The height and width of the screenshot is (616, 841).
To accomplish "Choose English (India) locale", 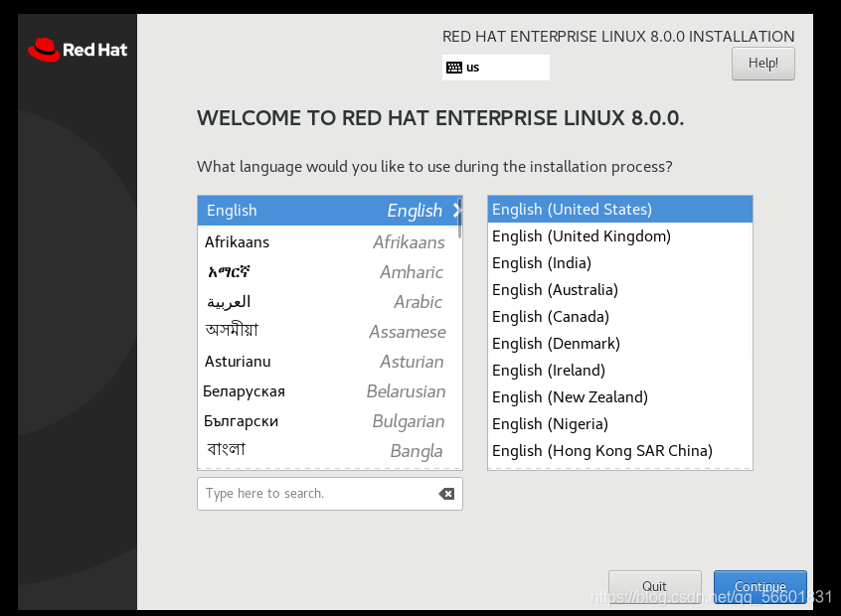I will pos(620,262).
